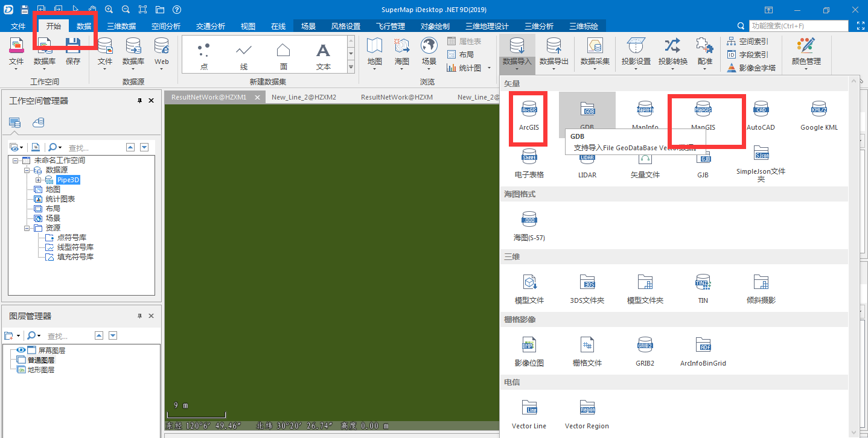Screen dimensions: 868x438
Task: Collapse the 资源 tree node
Action: pos(27,228)
